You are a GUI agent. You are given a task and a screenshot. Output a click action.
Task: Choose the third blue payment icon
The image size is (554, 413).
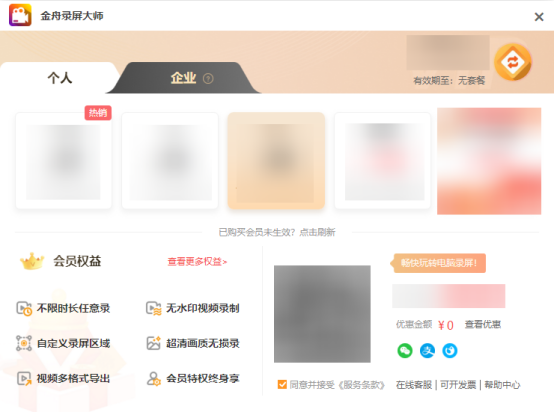click(x=450, y=351)
